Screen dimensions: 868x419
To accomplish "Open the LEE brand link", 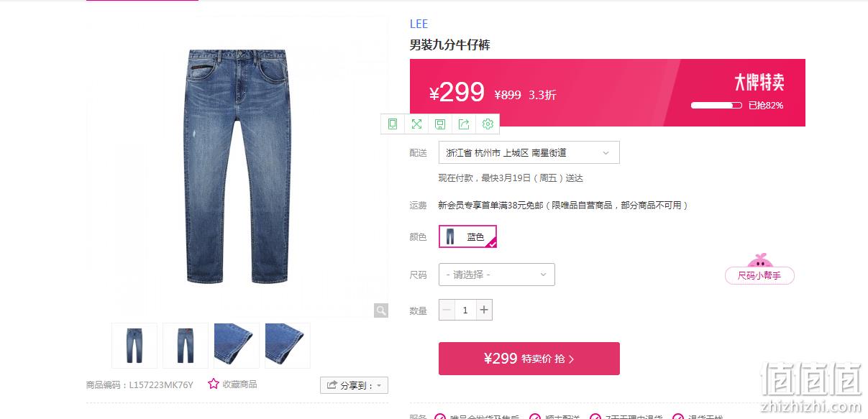I will [x=419, y=24].
